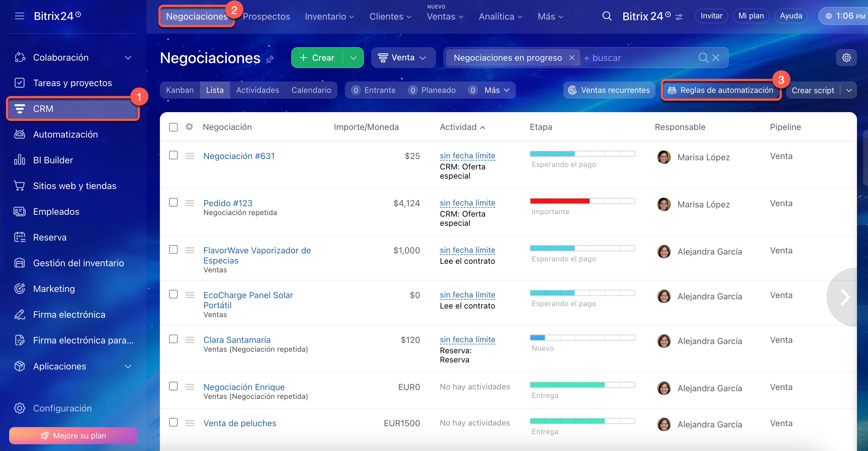868x451 pixels.
Task: Expand the Crear button dropdown arrow
Action: [353, 58]
